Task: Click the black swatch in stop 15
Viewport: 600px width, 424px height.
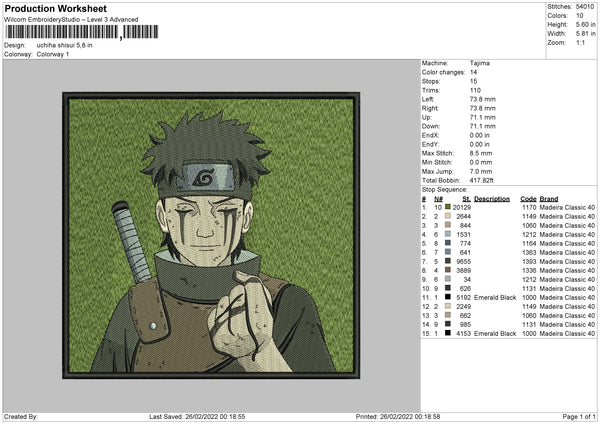Action: pos(447,333)
